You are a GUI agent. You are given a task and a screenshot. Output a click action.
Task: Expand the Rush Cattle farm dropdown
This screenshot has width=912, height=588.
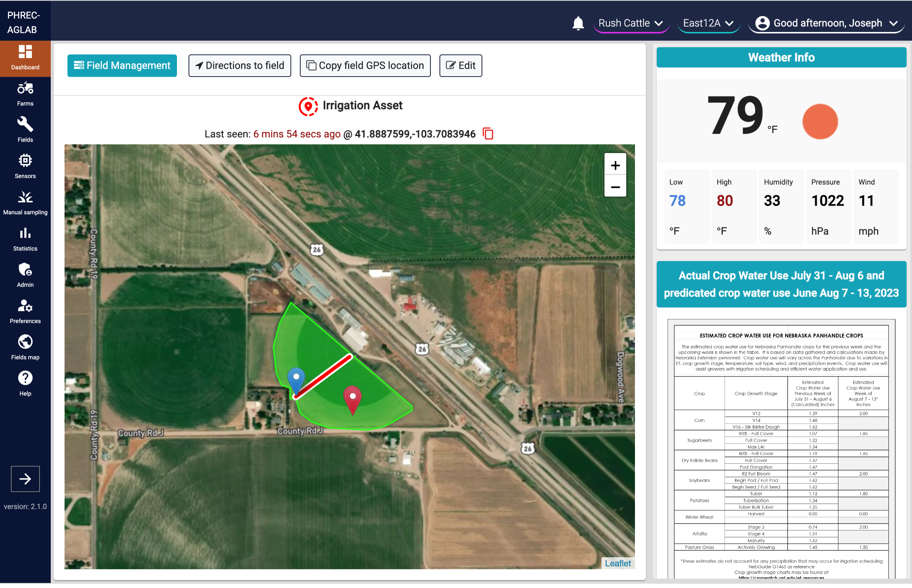tap(630, 24)
